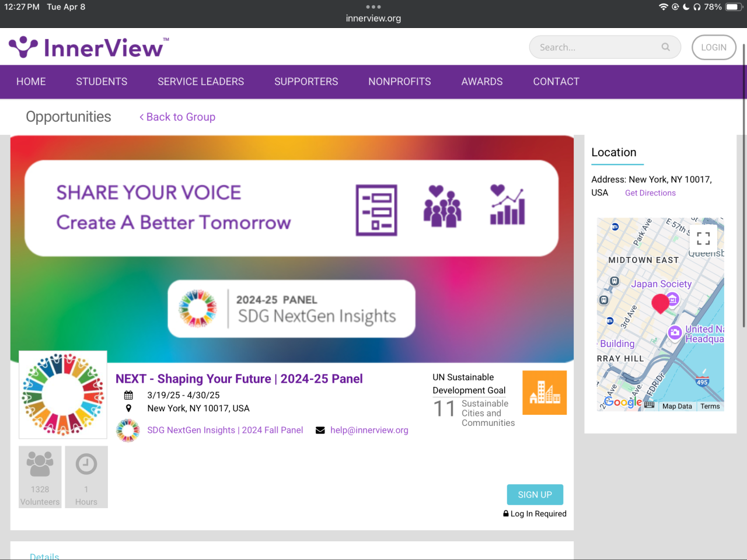The width and height of the screenshot is (747, 560).
Task: Click the SIGN UP button
Action: tap(535, 495)
